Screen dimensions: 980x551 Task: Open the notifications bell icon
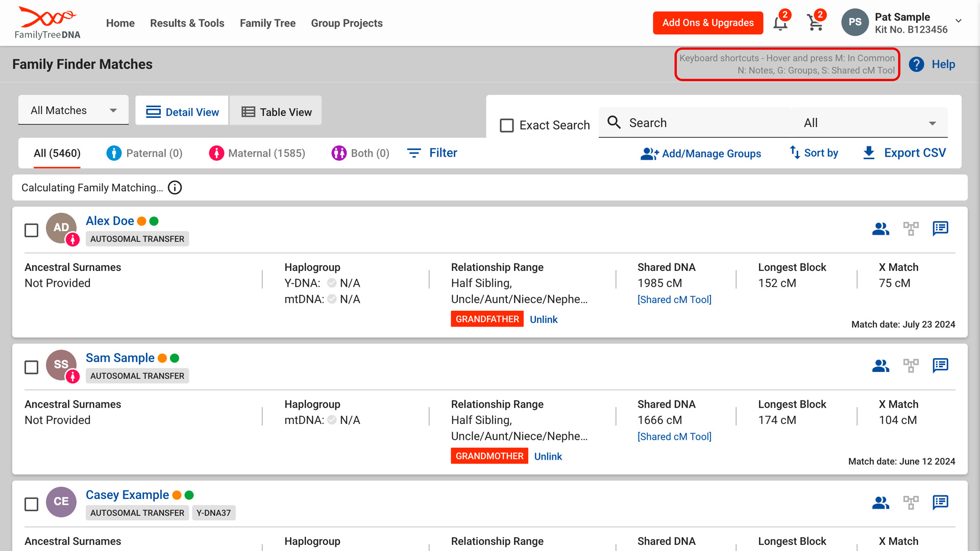780,23
